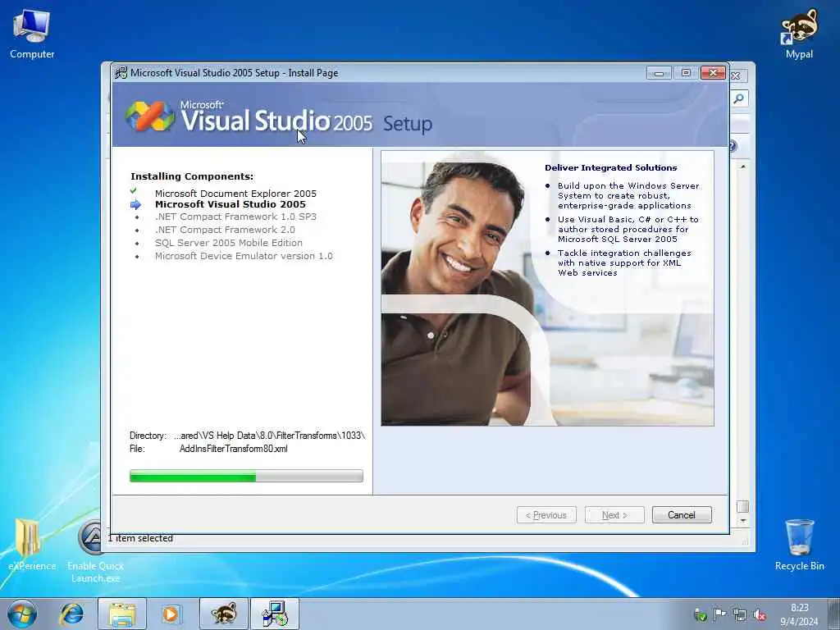
Task: Click the < Previous button
Action: tap(546, 515)
